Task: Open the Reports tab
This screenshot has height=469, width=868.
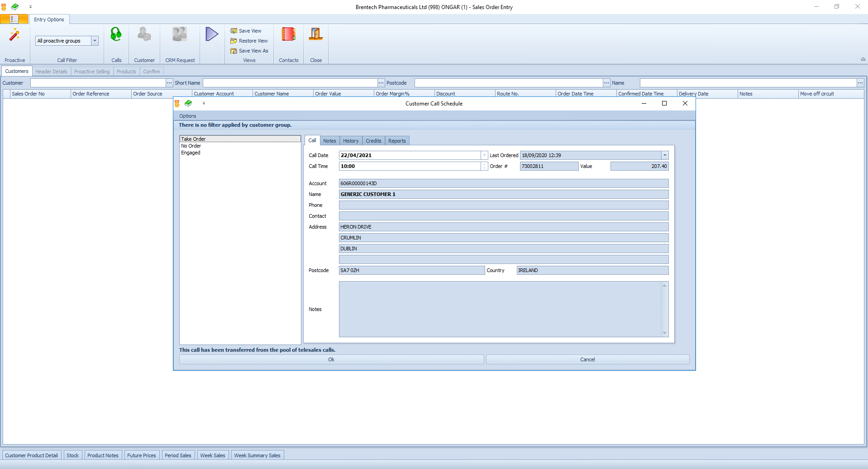Action: click(397, 141)
